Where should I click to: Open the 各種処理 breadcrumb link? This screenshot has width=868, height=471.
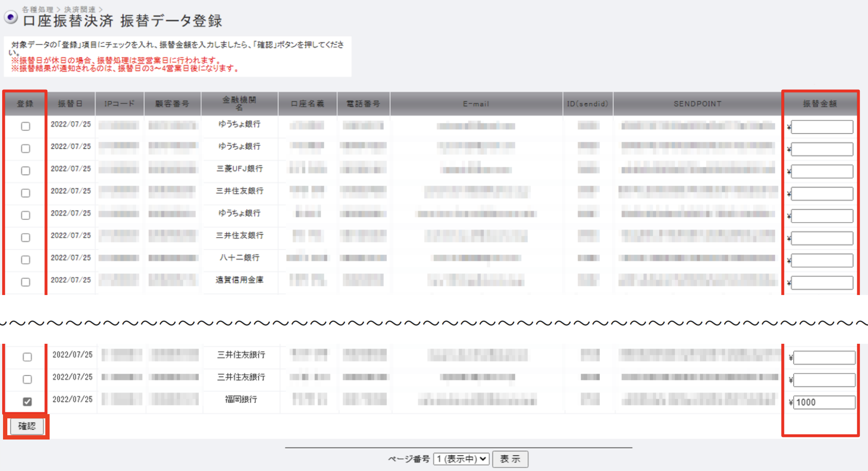(38, 9)
